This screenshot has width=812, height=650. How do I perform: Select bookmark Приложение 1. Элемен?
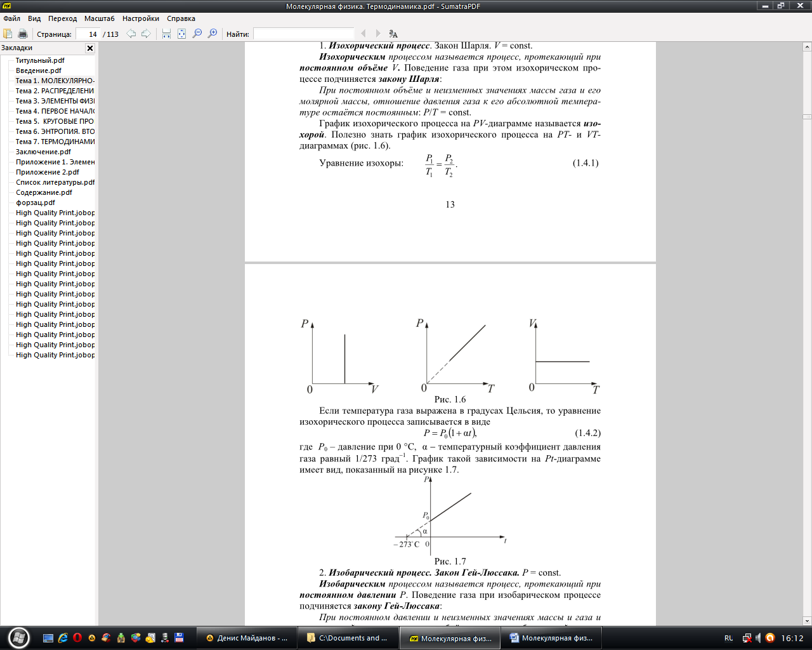(55, 162)
